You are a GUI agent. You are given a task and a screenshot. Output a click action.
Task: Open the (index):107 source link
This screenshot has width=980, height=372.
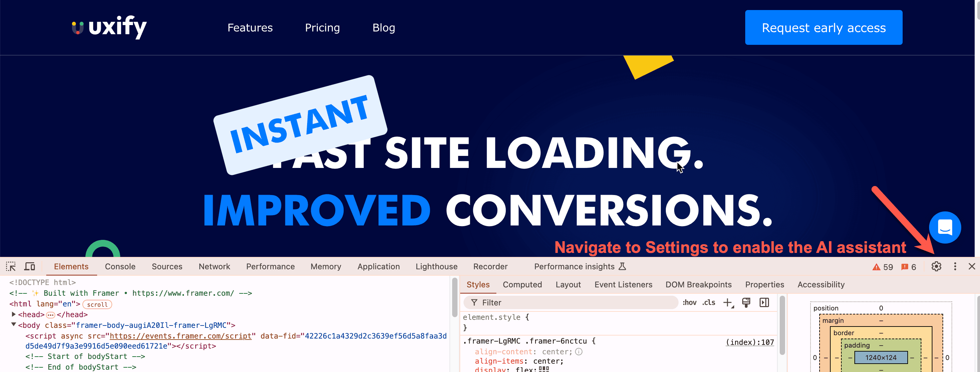[x=750, y=342]
